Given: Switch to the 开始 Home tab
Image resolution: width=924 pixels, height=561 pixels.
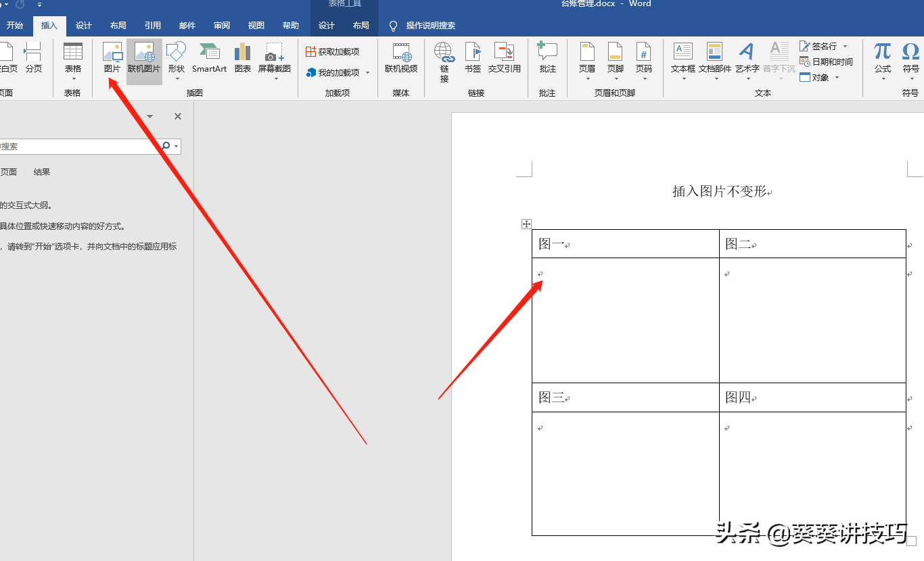Looking at the screenshot, I should click(15, 26).
